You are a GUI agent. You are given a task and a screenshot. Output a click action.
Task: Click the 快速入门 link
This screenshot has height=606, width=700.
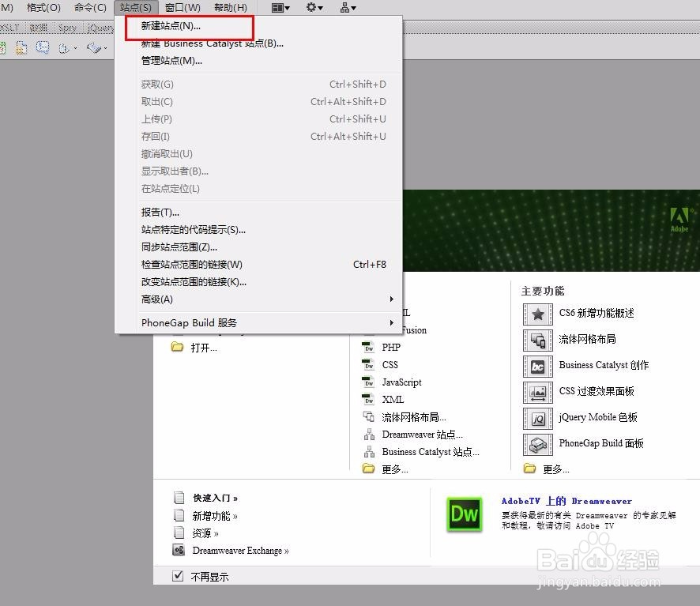coord(212,498)
